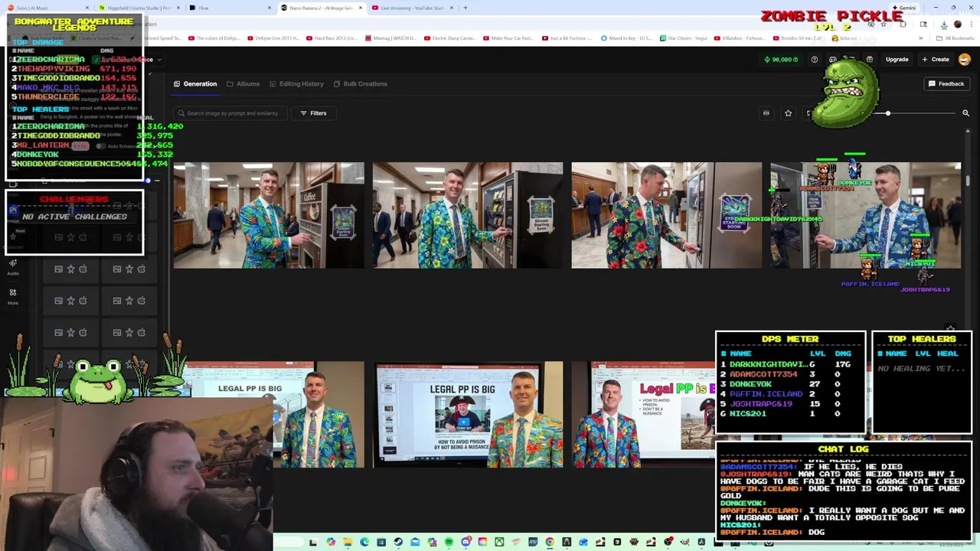Switch to the Live streaming - YouTube Studio tab
Screen dimensions: 980x551
(413, 8)
